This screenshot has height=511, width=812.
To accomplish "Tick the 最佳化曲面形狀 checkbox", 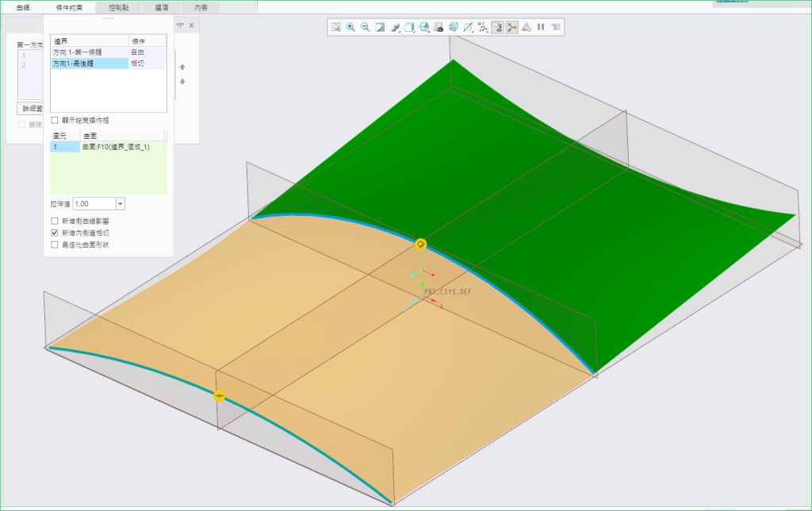I will 55,245.
